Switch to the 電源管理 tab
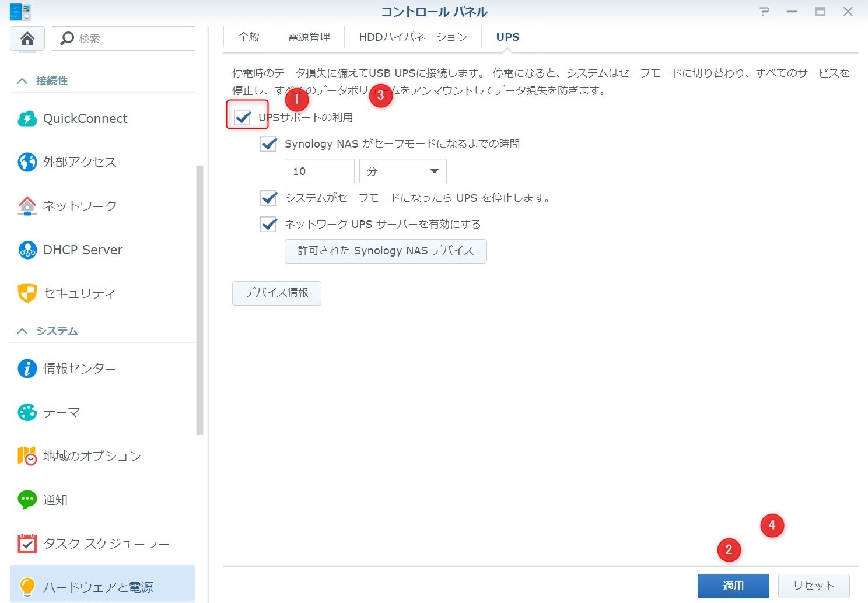The width and height of the screenshot is (868, 603). [309, 37]
